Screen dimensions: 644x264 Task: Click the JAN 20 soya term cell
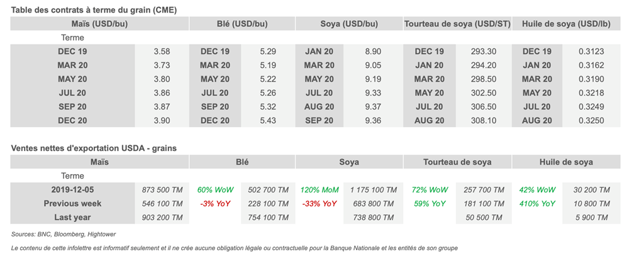(319, 52)
